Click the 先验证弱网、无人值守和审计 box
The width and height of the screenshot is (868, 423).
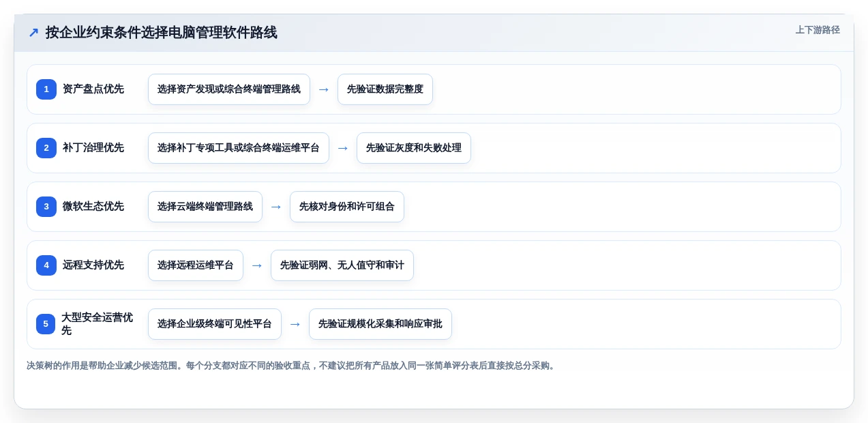point(342,265)
